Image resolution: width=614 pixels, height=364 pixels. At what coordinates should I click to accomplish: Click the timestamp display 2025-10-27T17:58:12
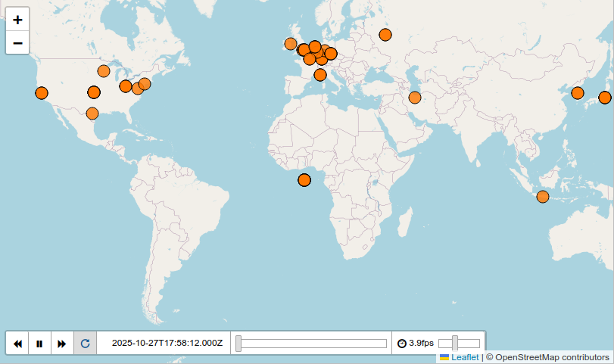pos(167,344)
